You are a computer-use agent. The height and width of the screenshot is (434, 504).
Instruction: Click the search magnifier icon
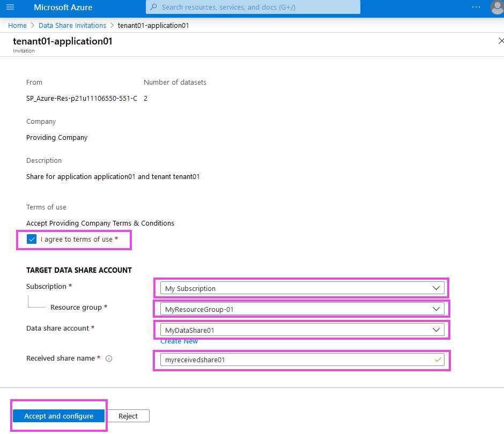pos(154,7)
